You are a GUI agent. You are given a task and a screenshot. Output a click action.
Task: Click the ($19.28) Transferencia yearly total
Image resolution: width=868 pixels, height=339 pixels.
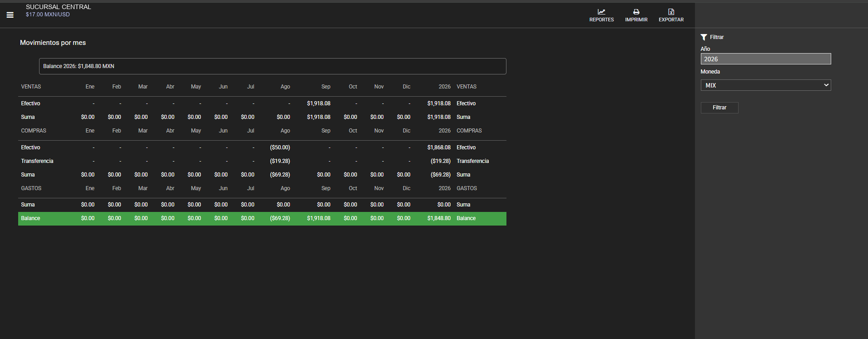[x=441, y=161]
